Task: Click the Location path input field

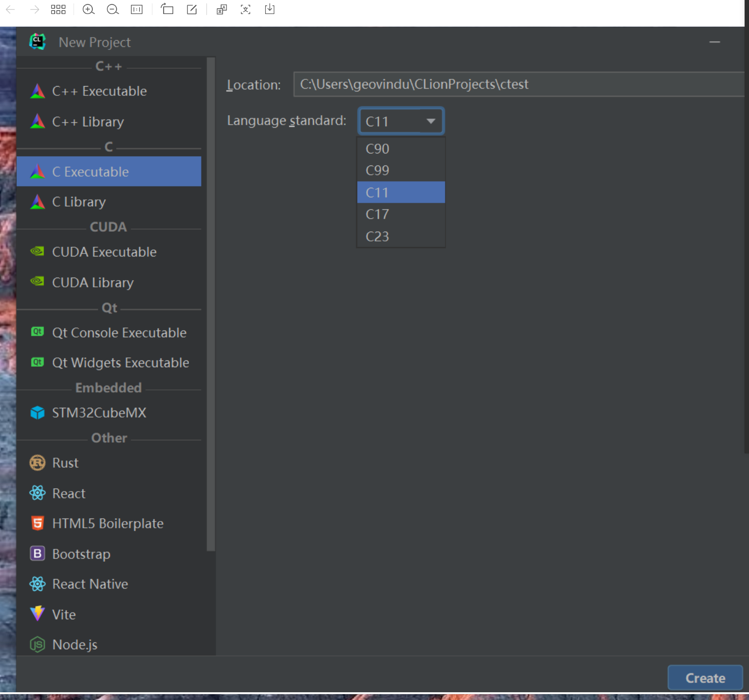Action: click(519, 84)
